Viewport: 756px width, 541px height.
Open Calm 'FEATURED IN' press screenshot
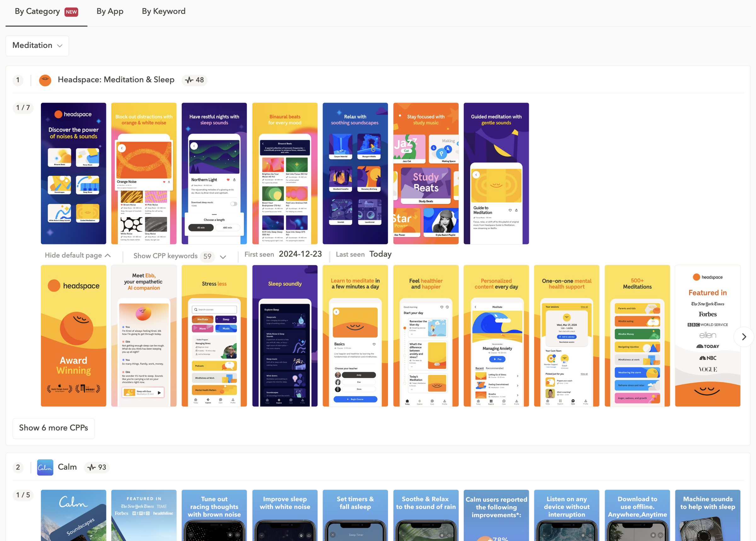pos(144,515)
